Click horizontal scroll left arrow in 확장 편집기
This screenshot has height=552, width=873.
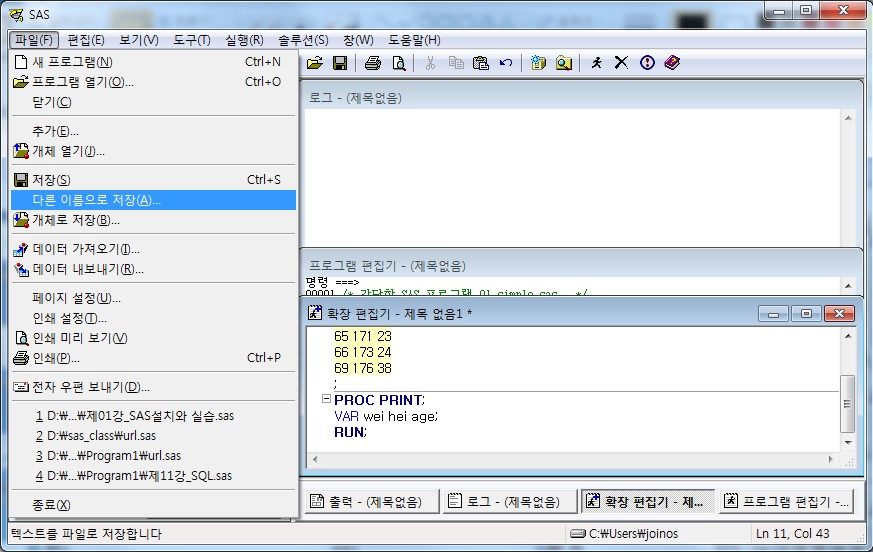[x=315, y=460]
